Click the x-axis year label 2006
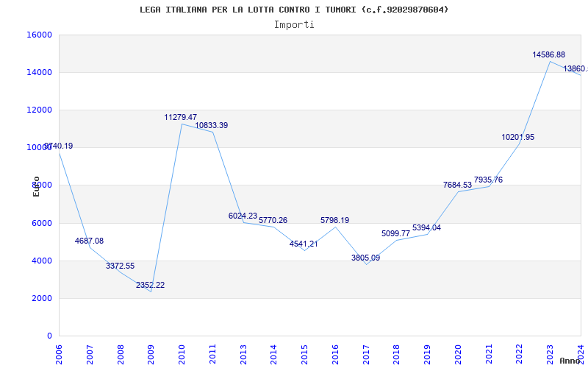 pyautogui.click(x=60, y=355)
